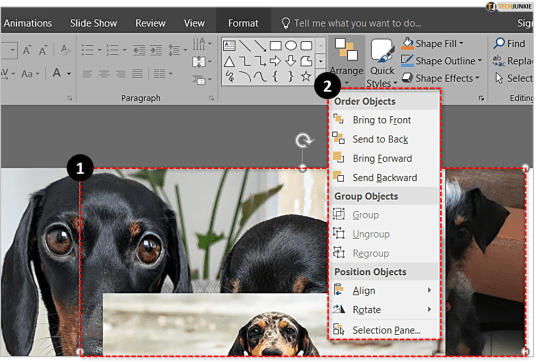Viewport: 536px width, 363px height.
Task: Click the Ungroup menu entry
Action: pos(384,234)
